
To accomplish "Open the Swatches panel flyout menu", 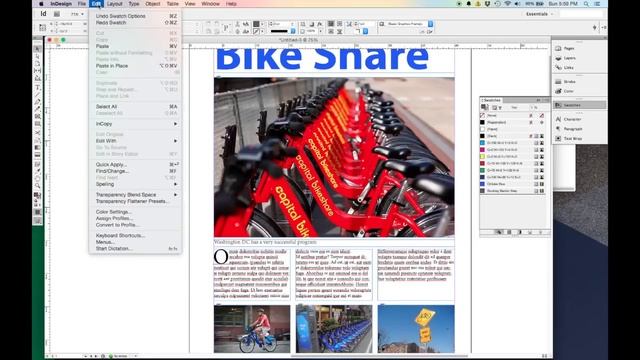I will (546, 100).
